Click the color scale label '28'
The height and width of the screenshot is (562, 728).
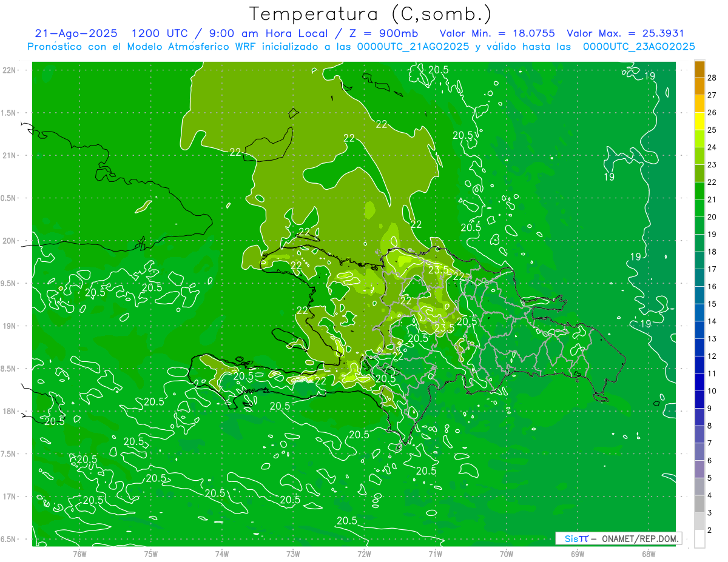point(712,78)
